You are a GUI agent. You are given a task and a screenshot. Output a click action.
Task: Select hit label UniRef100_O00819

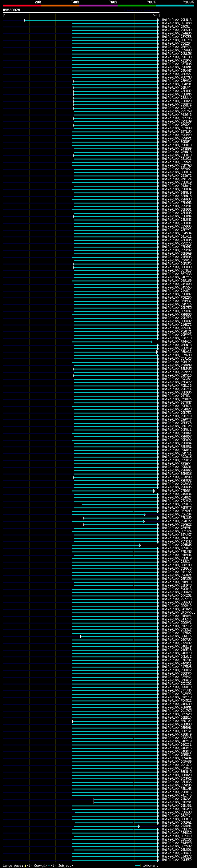[176, 687]
